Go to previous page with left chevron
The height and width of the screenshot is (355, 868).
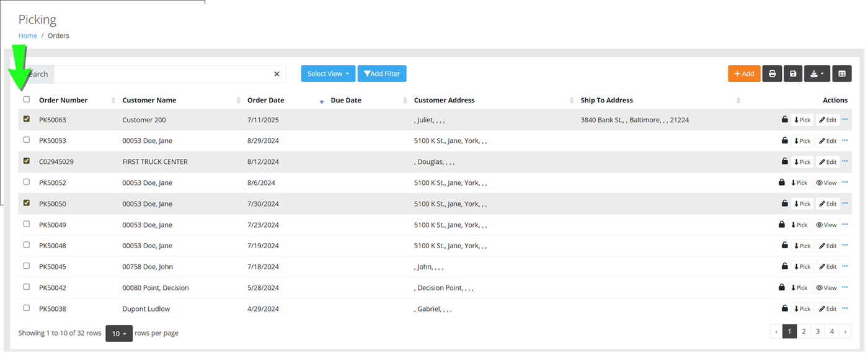tap(776, 331)
